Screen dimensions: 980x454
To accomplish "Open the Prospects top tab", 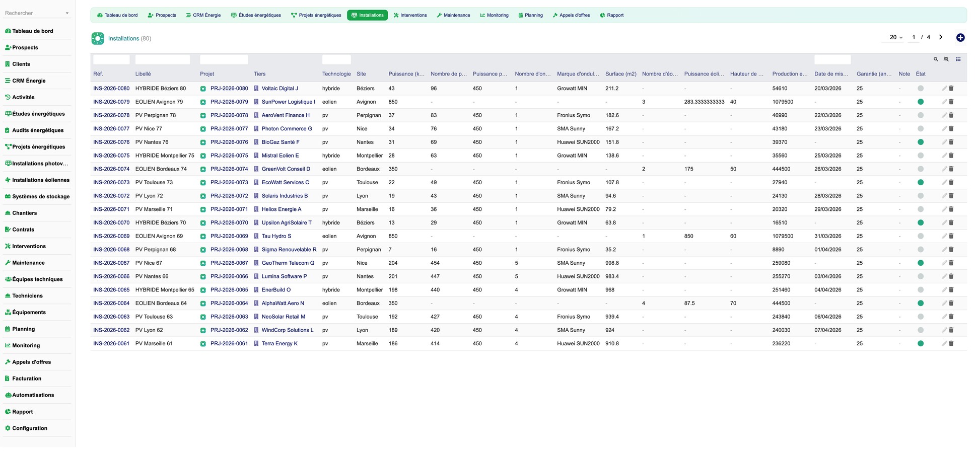I will (x=162, y=15).
